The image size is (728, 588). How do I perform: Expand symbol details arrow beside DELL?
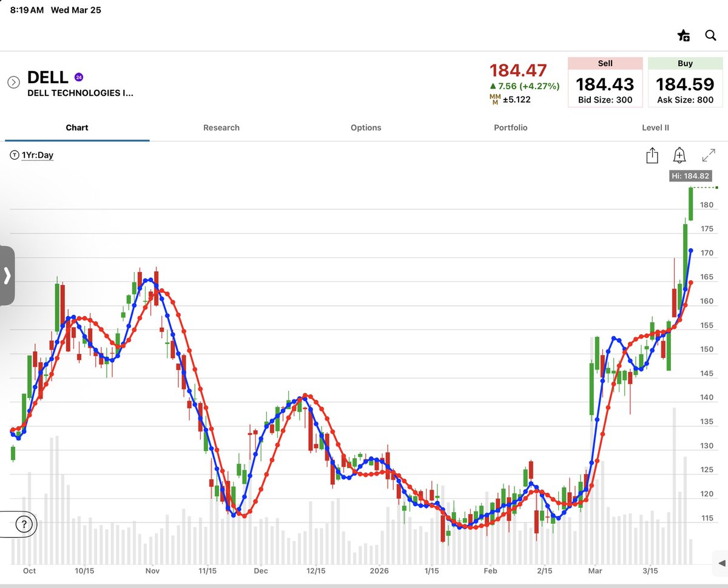pyautogui.click(x=13, y=82)
